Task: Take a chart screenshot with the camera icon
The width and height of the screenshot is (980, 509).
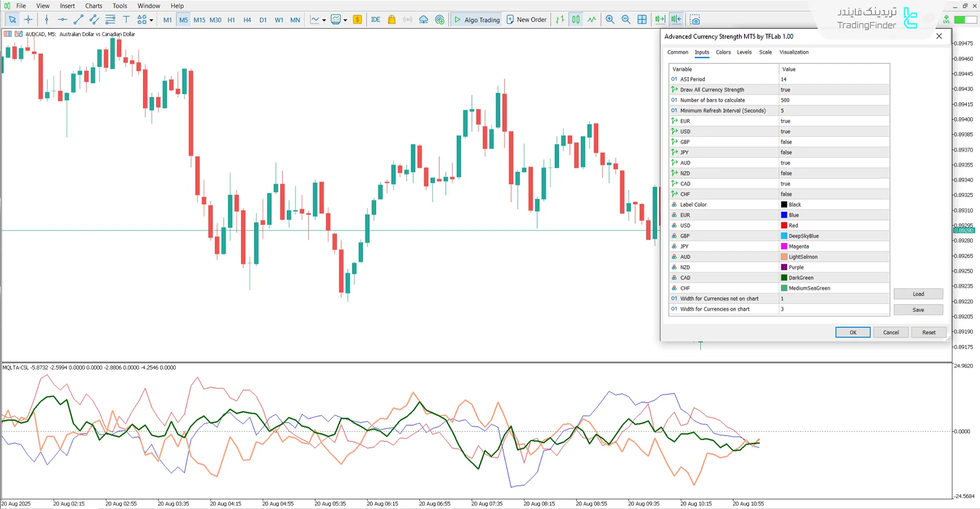Action: click(695, 19)
